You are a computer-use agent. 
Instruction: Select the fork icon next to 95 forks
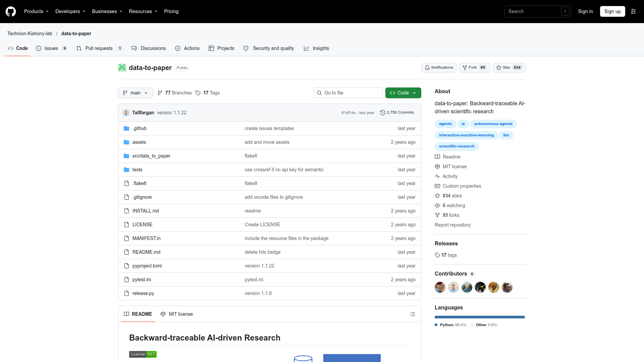tap(437, 215)
